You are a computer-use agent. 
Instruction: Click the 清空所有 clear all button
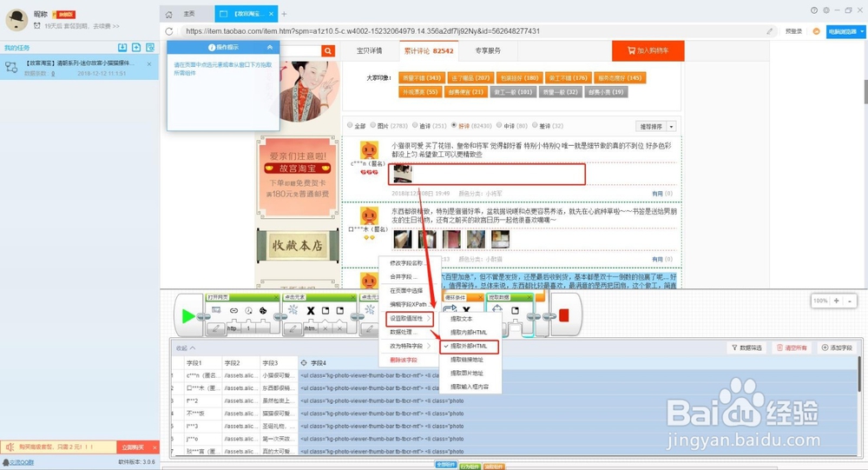(x=792, y=348)
